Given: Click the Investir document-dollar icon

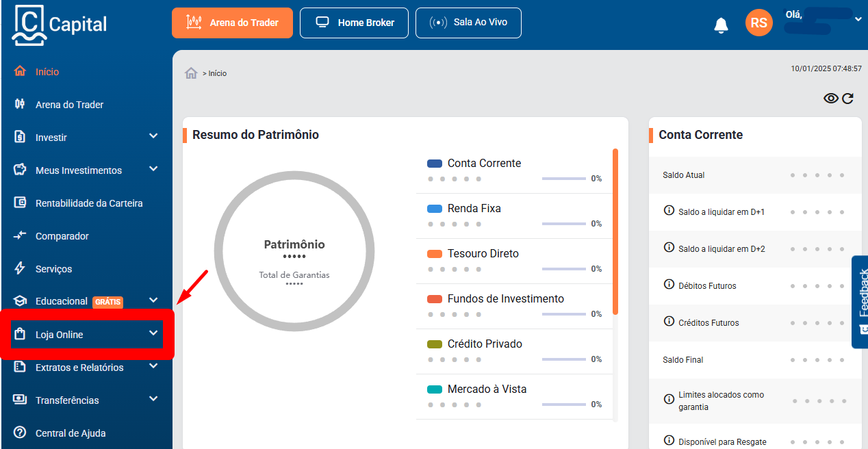Looking at the screenshot, I should point(20,137).
